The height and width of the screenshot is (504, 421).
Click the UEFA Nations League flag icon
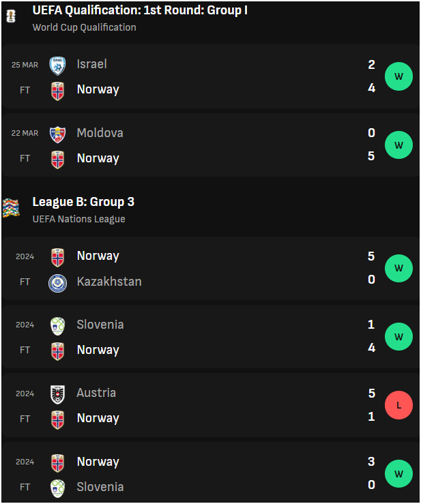click(11, 207)
